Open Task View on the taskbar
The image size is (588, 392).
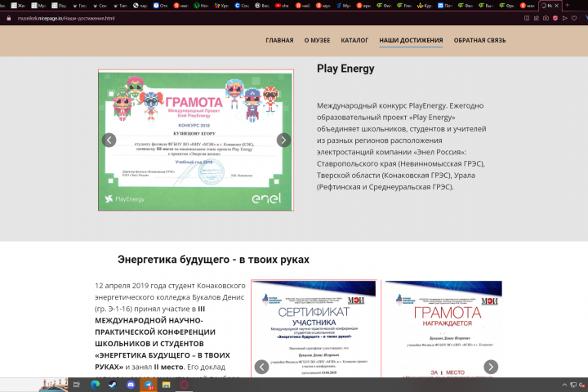pyautogui.click(x=77, y=385)
